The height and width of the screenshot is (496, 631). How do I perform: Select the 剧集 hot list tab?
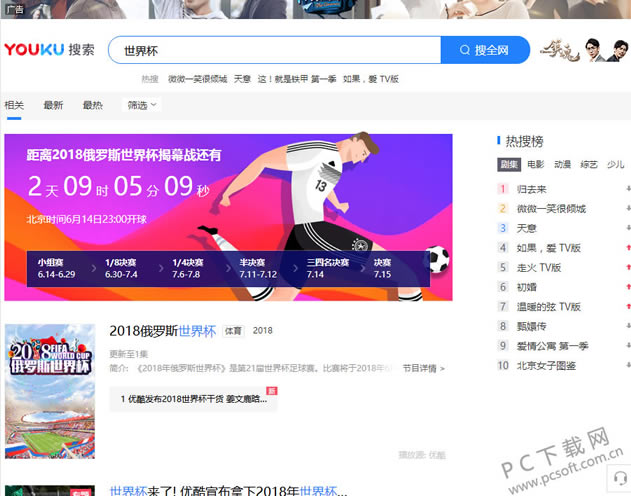coord(509,165)
